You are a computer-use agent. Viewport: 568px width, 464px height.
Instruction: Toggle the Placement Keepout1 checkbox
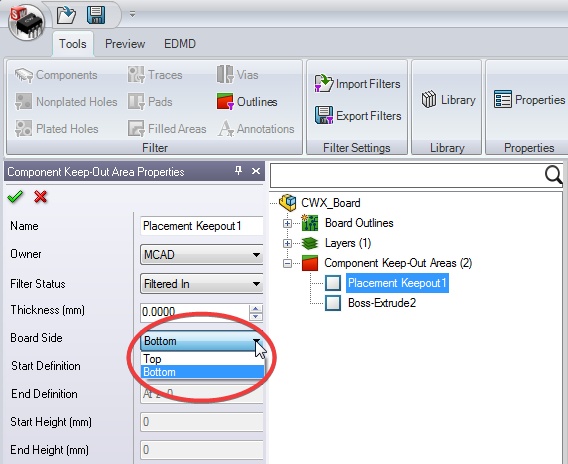tap(333, 283)
